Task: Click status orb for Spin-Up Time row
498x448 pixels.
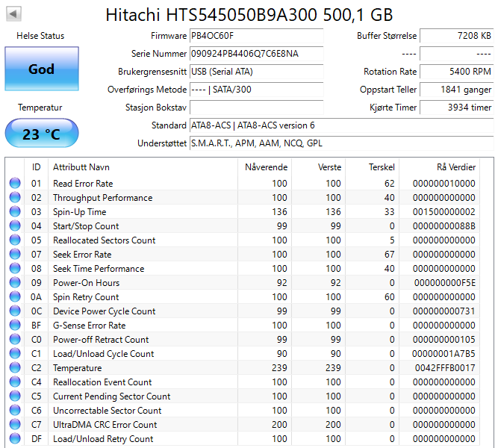Action: [15, 212]
